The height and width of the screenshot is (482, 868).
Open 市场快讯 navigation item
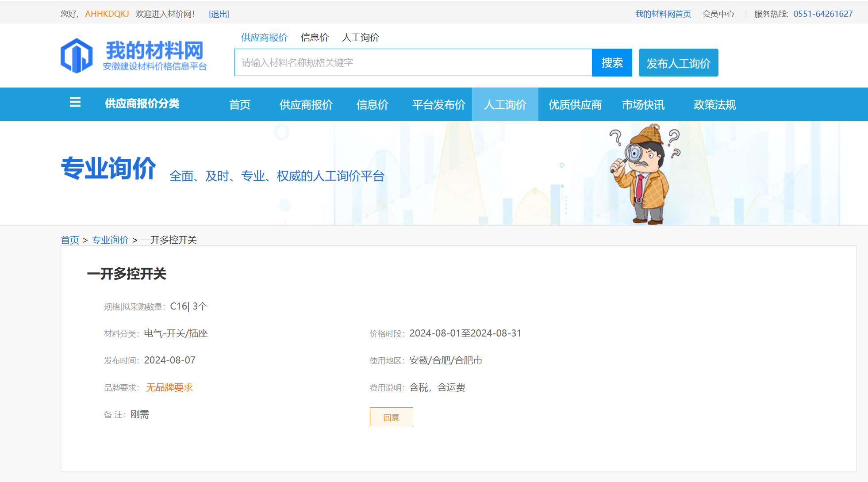643,105
